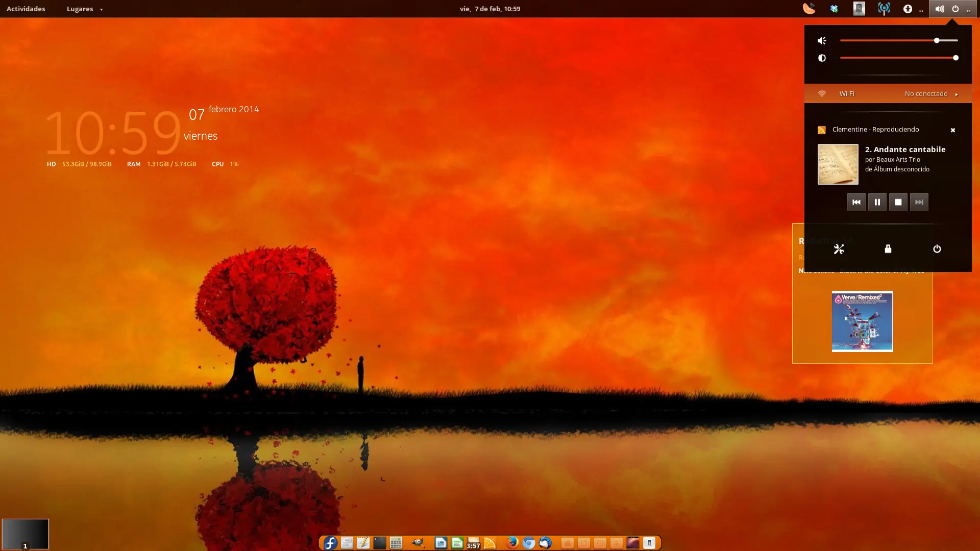This screenshot has width=980, height=551.
Task: Adjust the volume slider in system menu
Action: click(899, 40)
